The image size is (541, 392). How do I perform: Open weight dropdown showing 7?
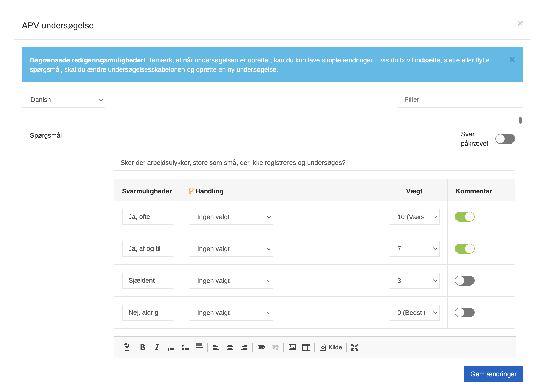coord(414,249)
